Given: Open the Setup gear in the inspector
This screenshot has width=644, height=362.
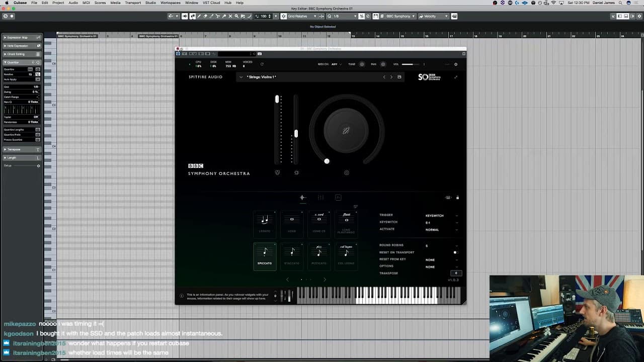Looking at the screenshot, I should (38, 166).
